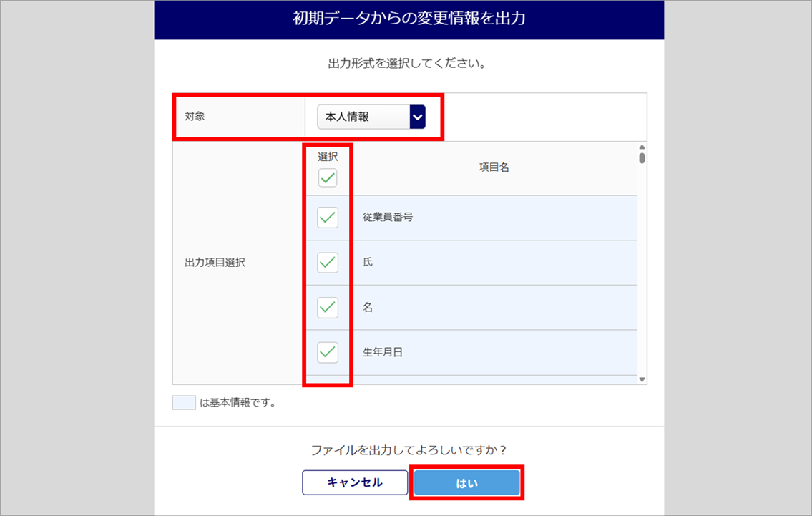Click the scrollbar thumb of item list

(642, 158)
